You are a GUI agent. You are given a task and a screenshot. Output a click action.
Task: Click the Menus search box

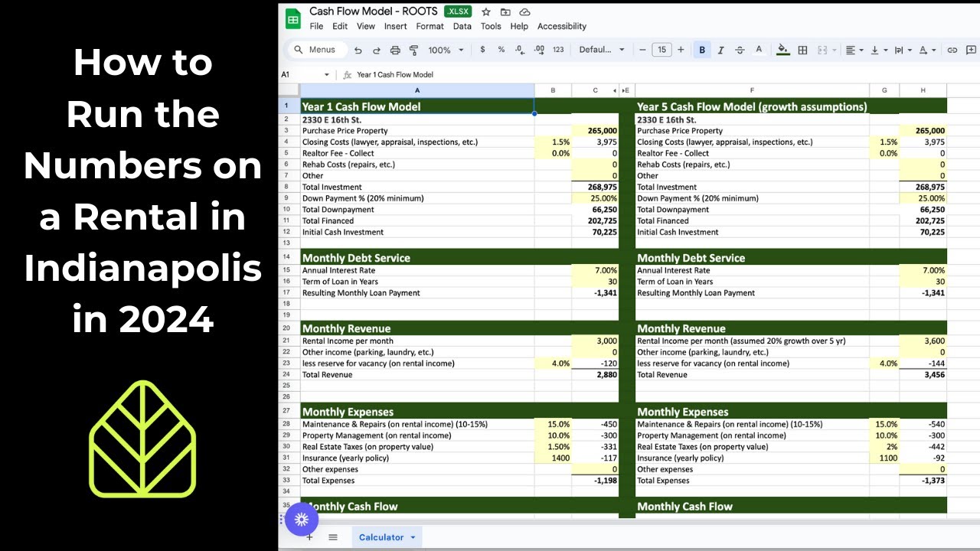[x=317, y=50]
